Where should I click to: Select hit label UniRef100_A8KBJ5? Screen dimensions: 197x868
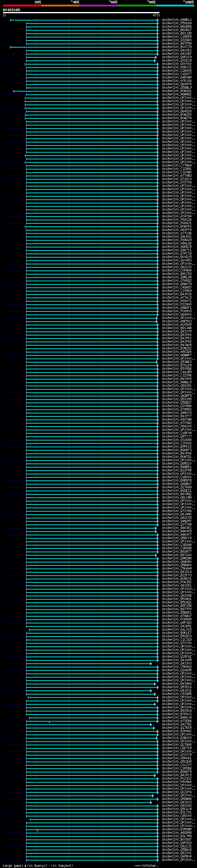pyautogui.click(x=176, y=247)
